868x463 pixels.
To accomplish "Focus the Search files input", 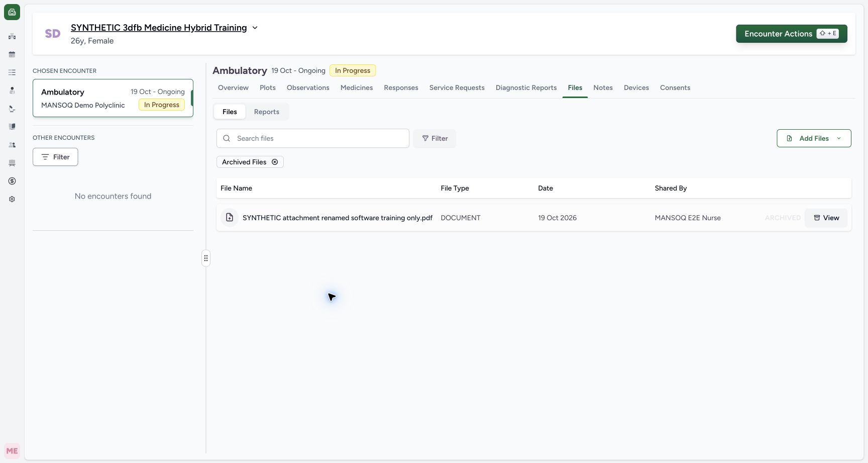I will pyautogui.click(x=313, y=138).
